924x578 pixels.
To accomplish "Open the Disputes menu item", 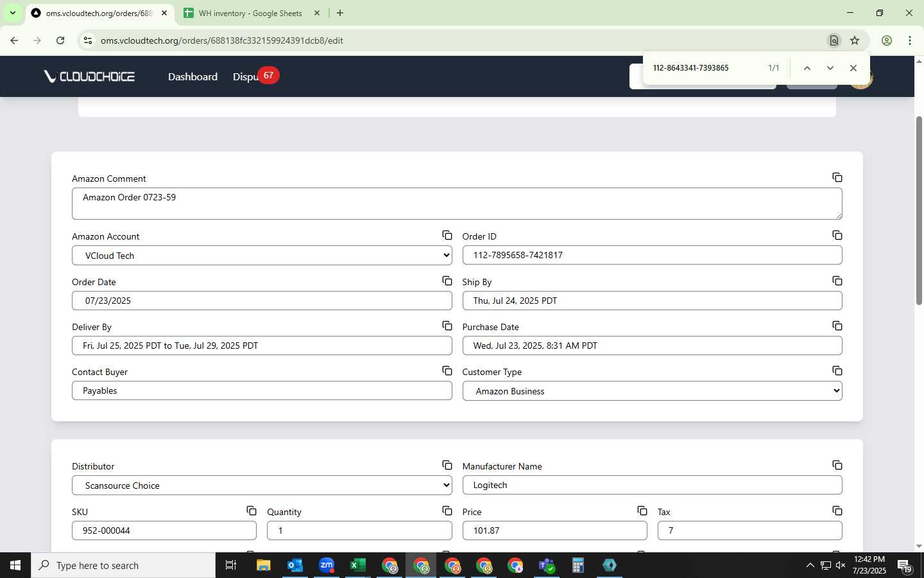I will [x=245, y=76].
